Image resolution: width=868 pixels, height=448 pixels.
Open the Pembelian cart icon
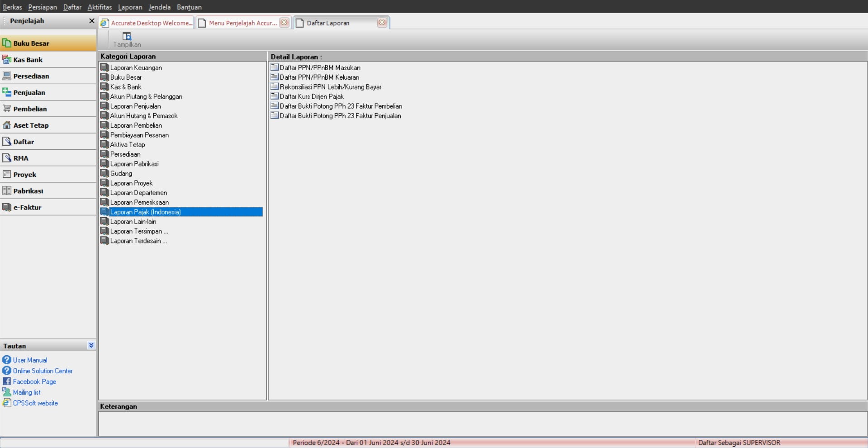pyautogui.click(x=7, y=109)
